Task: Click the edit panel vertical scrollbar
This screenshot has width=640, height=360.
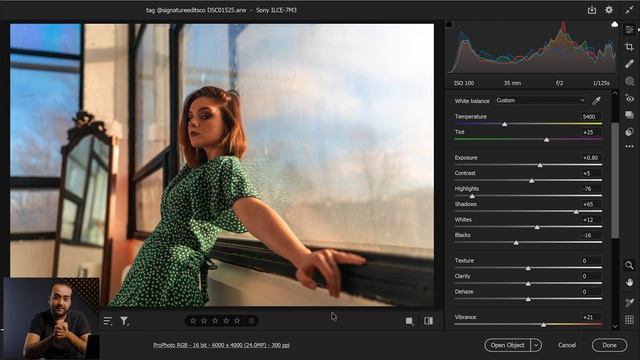Action: pyautogui.click(x=615, y=180)
